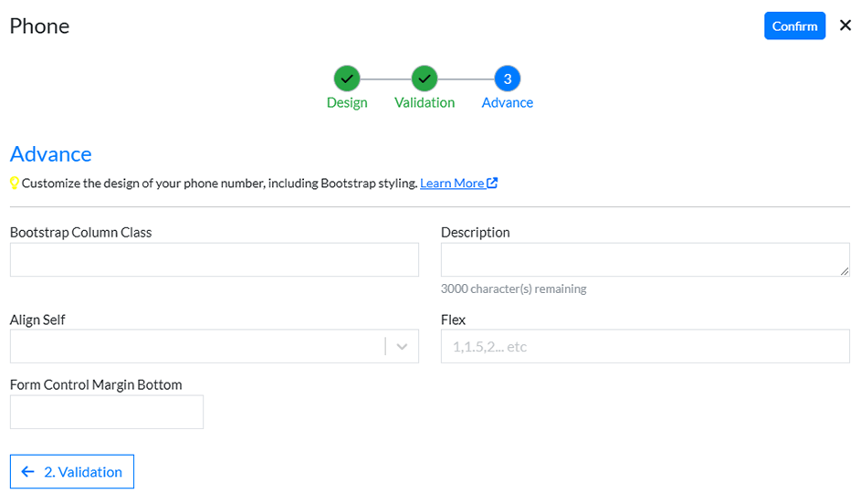Click the lightbulb tip icon

tap(15, 184)
